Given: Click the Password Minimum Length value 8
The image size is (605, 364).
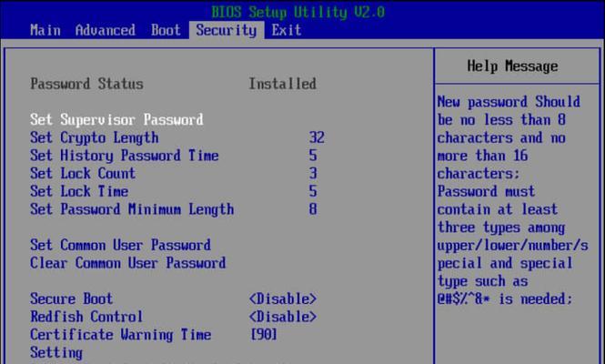Looking at the screenshot, I should pos(313,209).
